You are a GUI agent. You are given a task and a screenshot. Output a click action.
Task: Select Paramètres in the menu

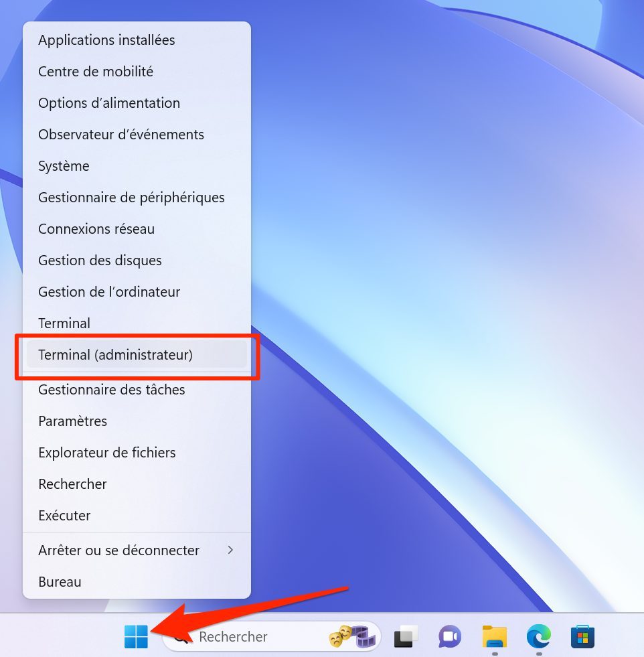click(137, 421)
